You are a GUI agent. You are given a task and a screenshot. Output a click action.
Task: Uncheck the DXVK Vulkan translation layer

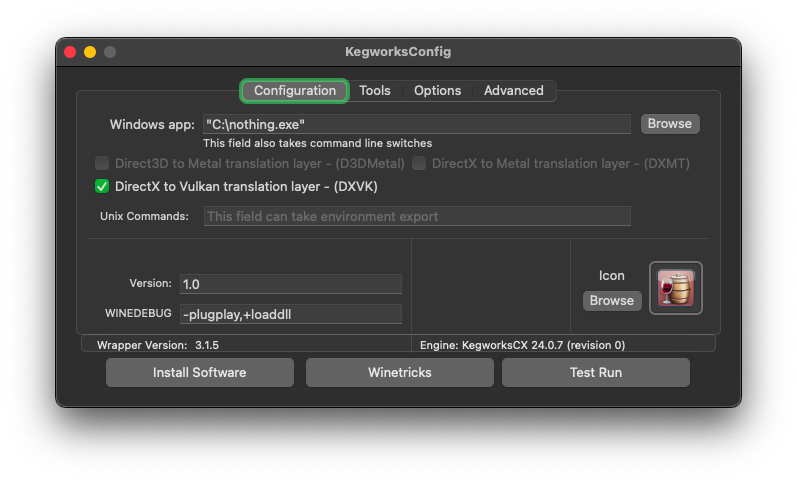(x=102, y=186)
